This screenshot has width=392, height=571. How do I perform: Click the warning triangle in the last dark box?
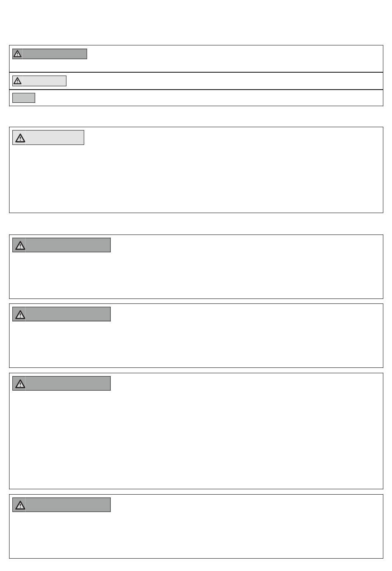[x=20, y=505]
